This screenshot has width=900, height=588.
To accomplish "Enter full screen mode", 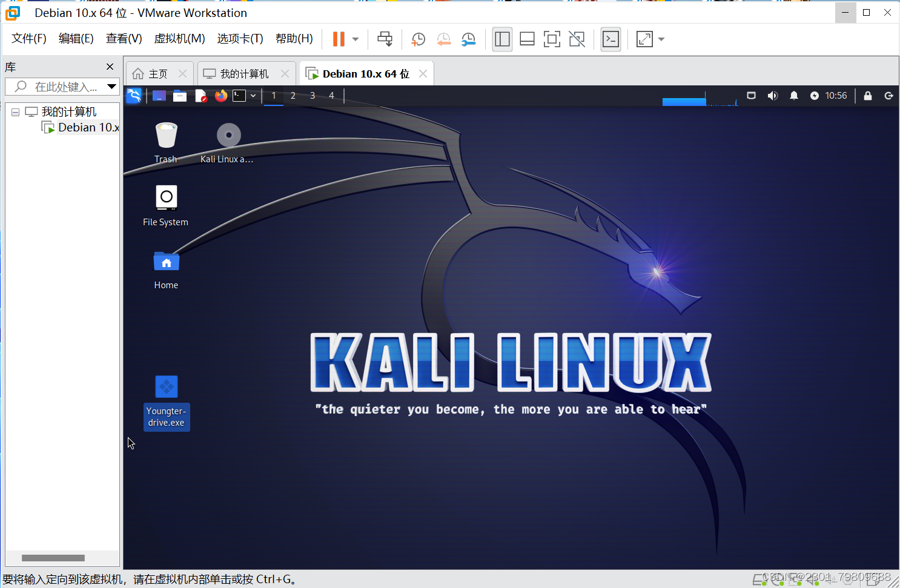I will click(x=552, y=39).
